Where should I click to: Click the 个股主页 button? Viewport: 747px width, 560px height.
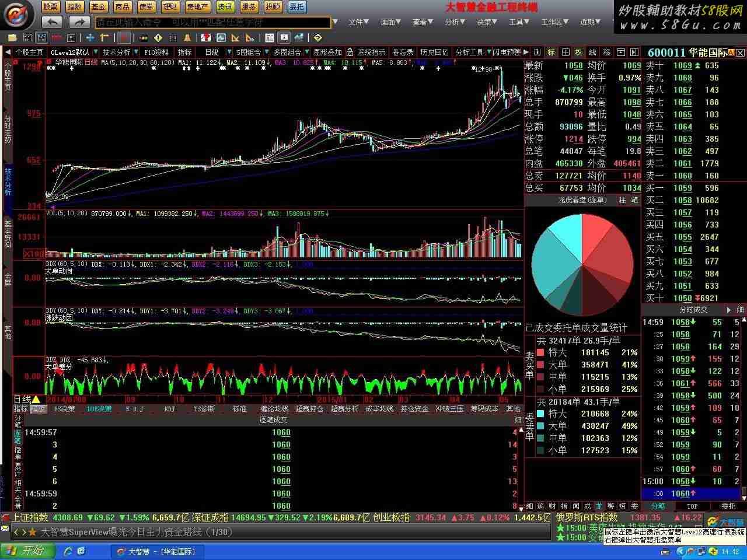click(29, 52)
